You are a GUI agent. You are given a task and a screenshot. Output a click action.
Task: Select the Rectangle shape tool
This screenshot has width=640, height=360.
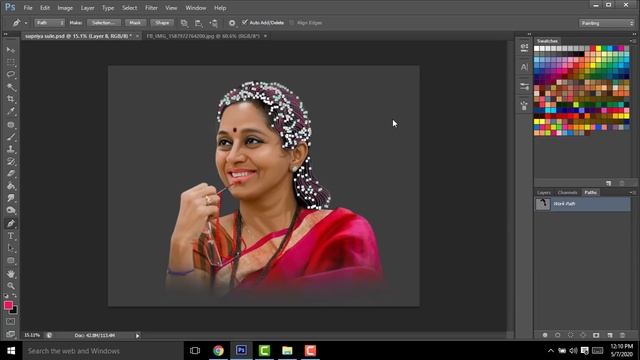click(x=11, y=260)
